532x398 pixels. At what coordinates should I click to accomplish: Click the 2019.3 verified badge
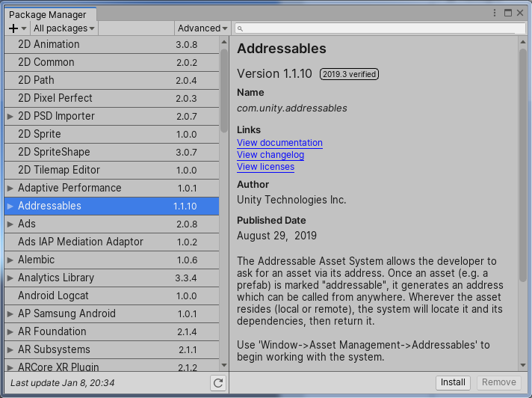pyautogui.click(x=349, y=74)
